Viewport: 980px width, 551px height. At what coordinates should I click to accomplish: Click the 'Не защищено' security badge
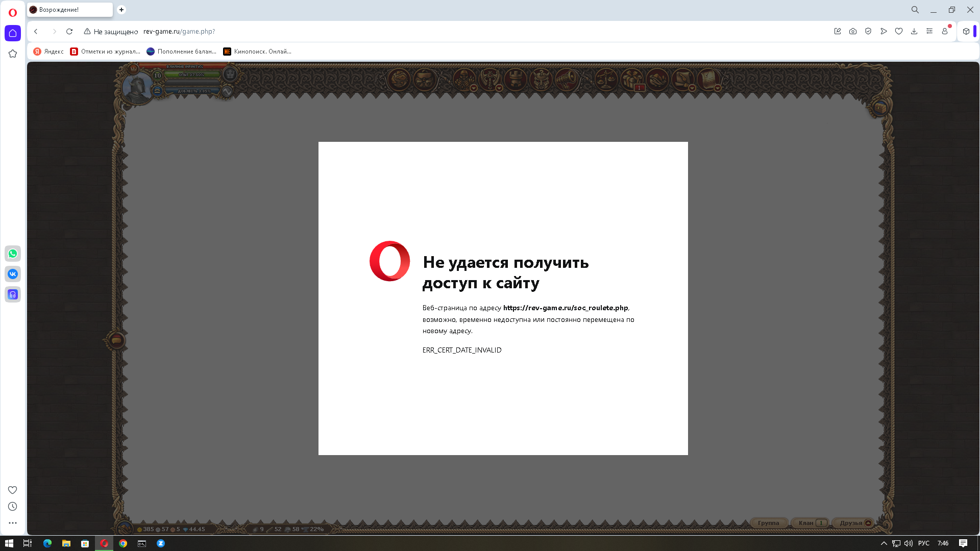tap(111, 32)
